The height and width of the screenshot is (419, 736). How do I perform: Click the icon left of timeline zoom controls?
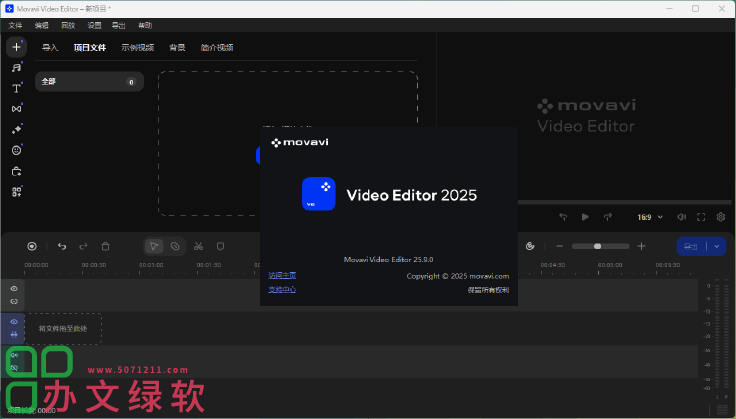coord(530,246)
